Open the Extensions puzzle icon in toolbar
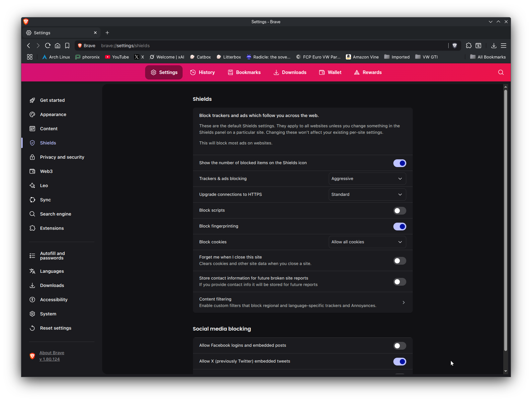This screenshot has height=402, width=532. [469, 46]
